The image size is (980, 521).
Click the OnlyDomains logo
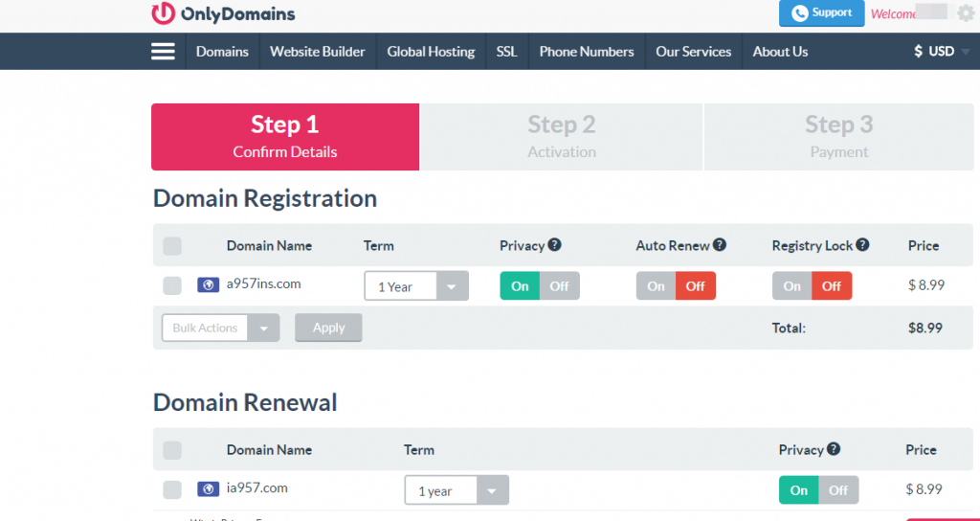tap(223, 13)
